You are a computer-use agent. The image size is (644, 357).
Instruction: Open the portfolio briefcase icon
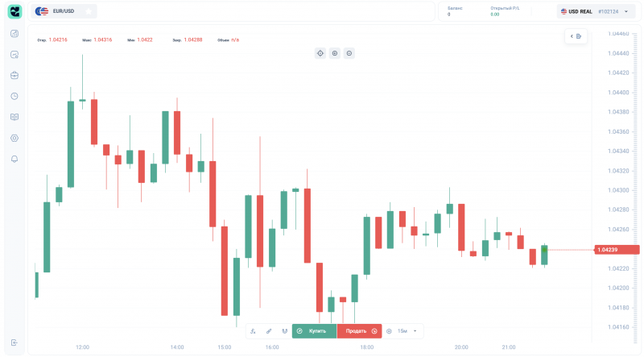tap(14, 75)
